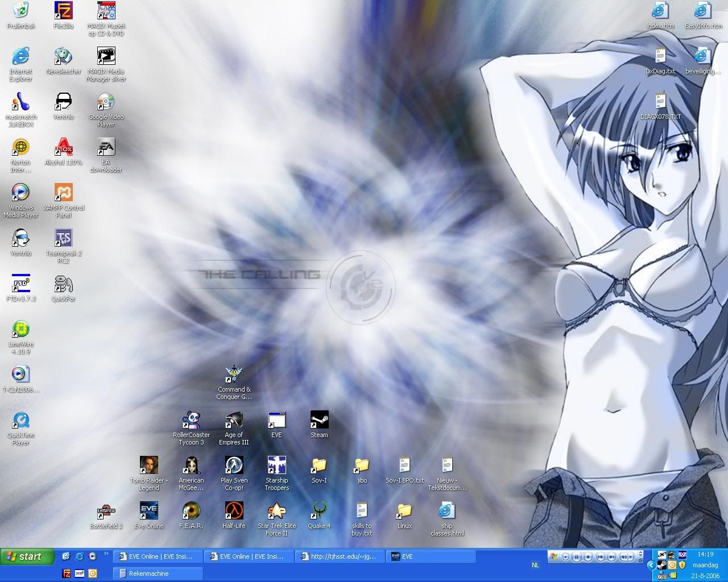Launch the Quake 4 desktop icon
Screen dimensions: 728x582
pyautogui.click(x=319, y=512)
